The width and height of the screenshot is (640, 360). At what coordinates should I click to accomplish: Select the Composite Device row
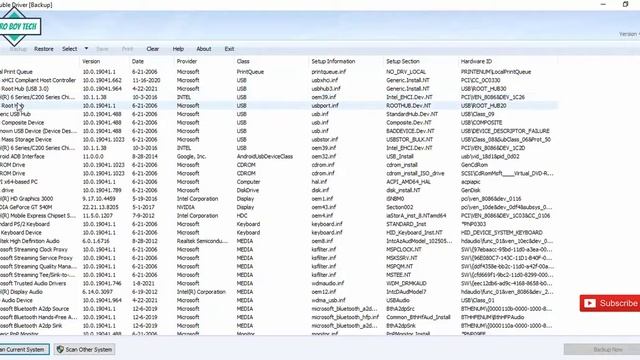click(x=279, y=122)
